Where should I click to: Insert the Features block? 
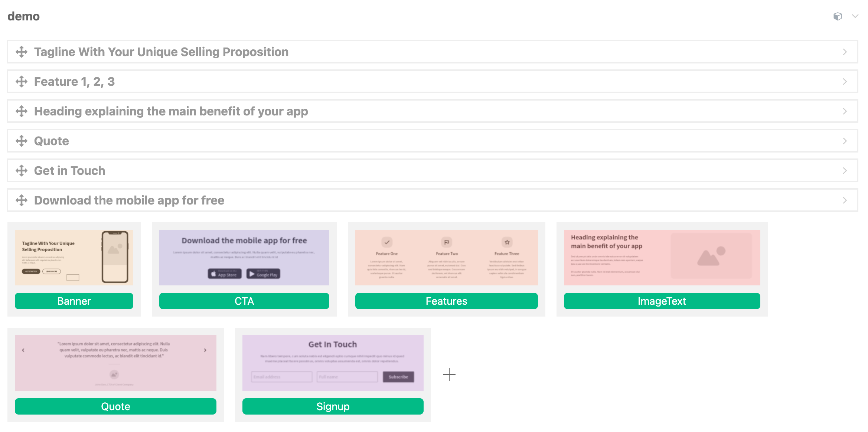pyautogui.click(x=446, y=301)
